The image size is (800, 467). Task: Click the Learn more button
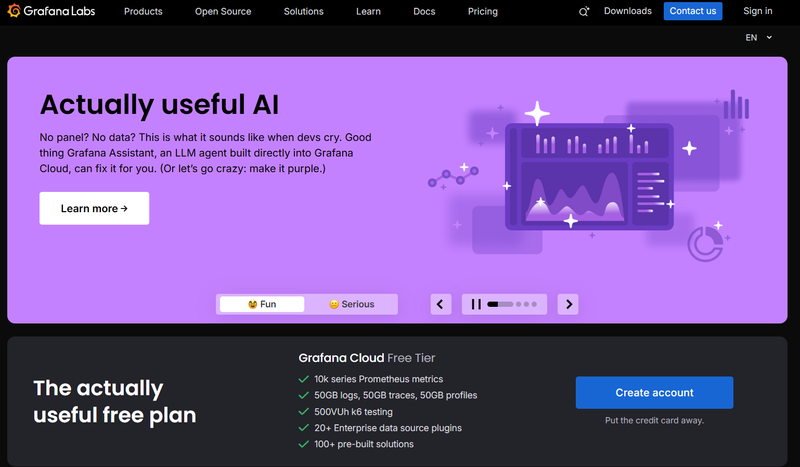pyautogui.click(x=94, y=208)
